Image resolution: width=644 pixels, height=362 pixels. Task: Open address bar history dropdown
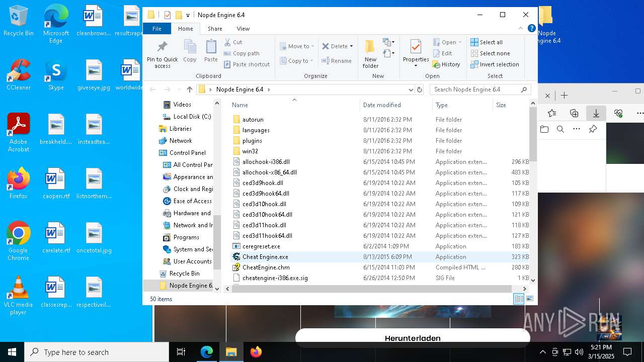point(411,89)
